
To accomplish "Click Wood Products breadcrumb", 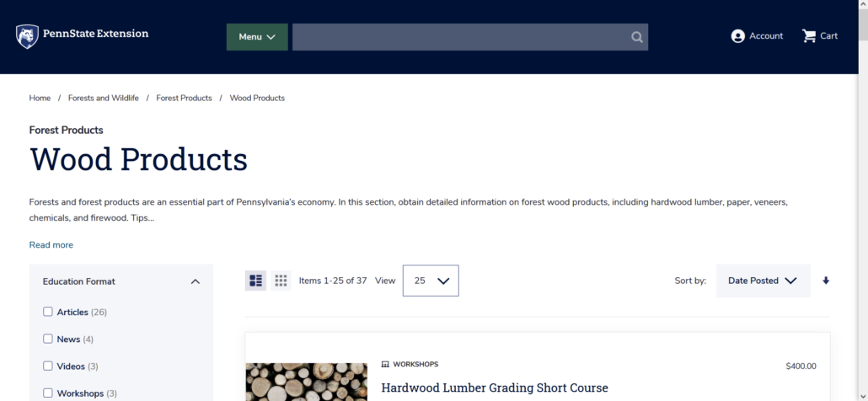I will (x=257, y=98).
